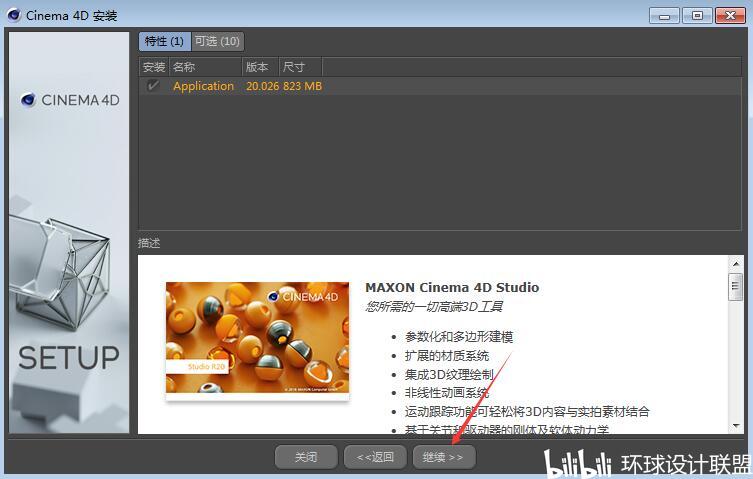Click the MAXON Cinema 4D Studio heading
The width and height of the screenshot is (753, 479).
click(452, 287)
